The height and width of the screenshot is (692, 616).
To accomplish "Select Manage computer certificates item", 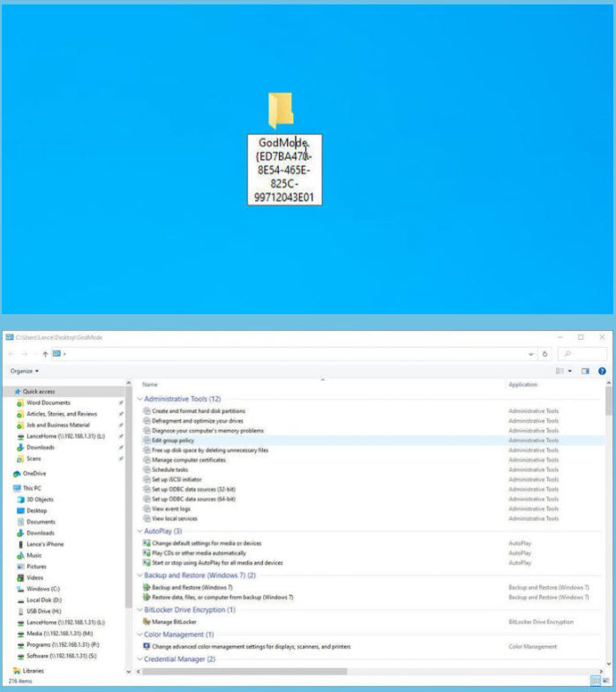I will pyautogui.click(x=189, y=460).
